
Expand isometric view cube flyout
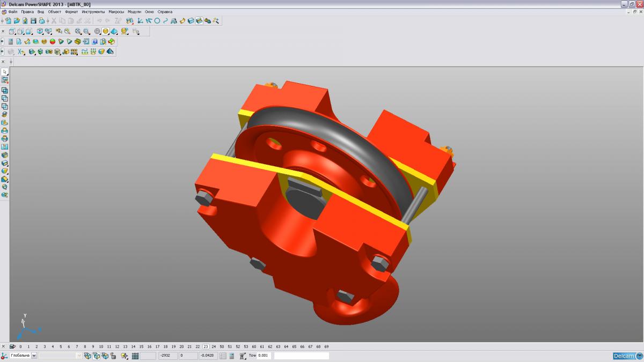pos(40,32)
